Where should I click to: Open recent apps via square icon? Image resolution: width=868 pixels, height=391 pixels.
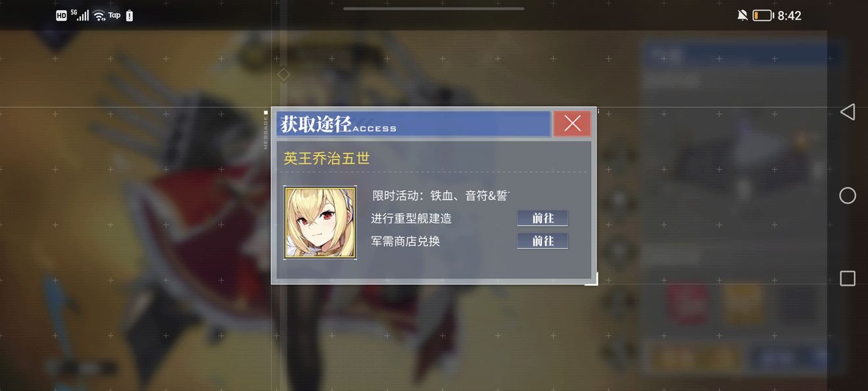[x=848, y=278]
